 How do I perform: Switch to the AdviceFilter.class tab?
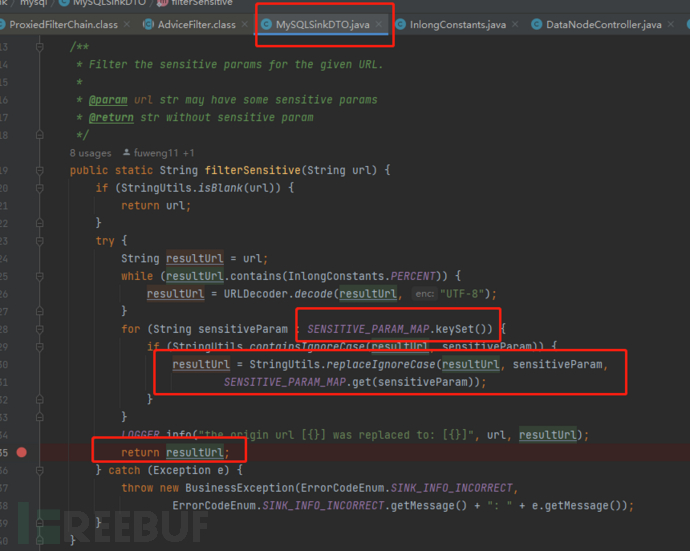(x=196, y=25)
